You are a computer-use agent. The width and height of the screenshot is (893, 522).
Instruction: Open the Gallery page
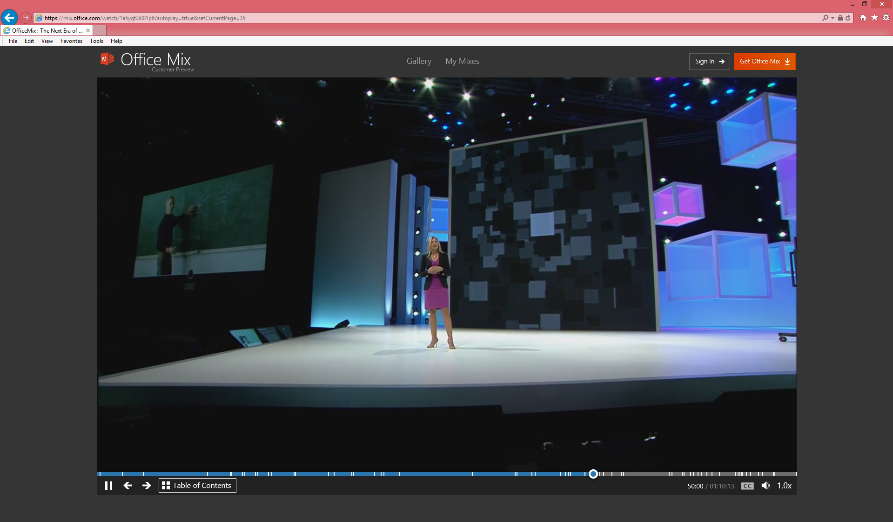[x=418, y=62]
